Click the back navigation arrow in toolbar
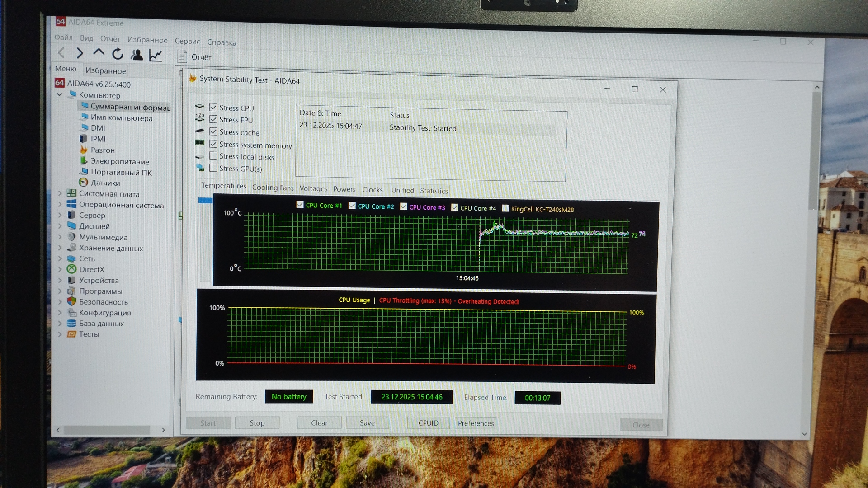The width and height of the screenshot is (868, 488). click(x=61, y=53)
